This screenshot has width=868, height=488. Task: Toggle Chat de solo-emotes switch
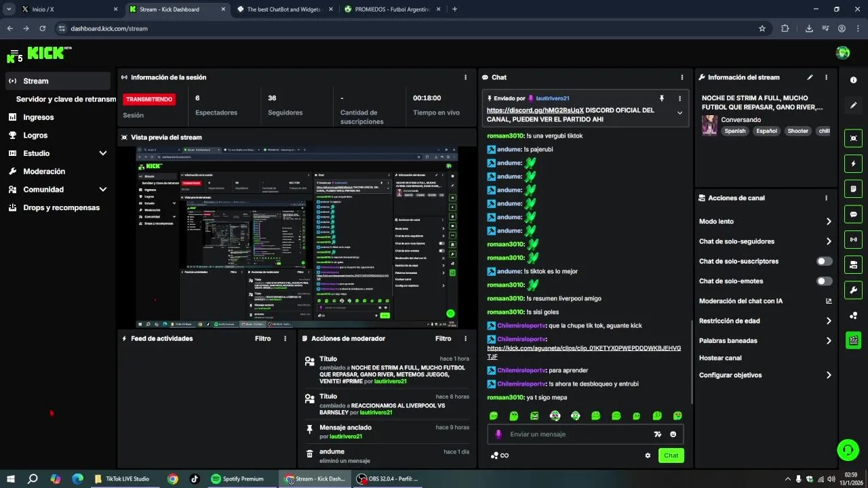pyautogui.click(x=825, y=281)
